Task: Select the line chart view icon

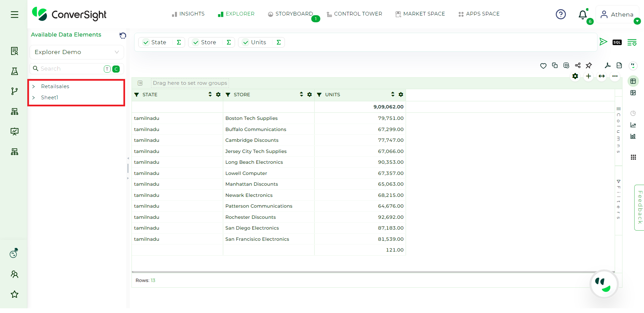Action: [633, 125]
